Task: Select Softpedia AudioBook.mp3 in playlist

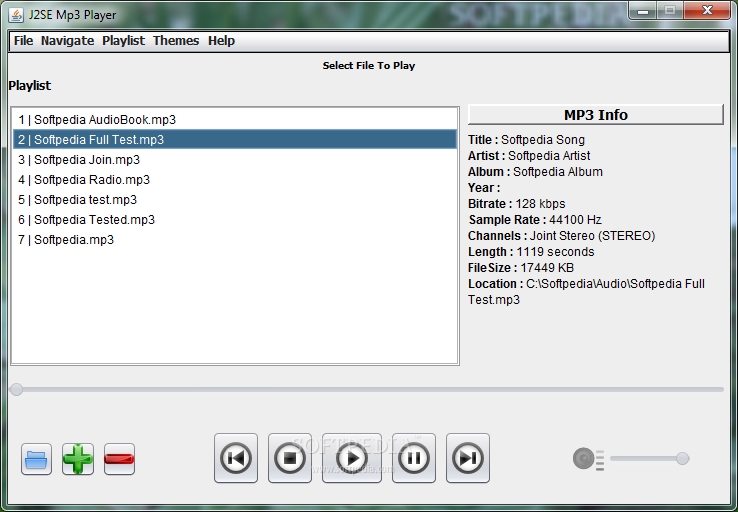Action: (97, 120)
